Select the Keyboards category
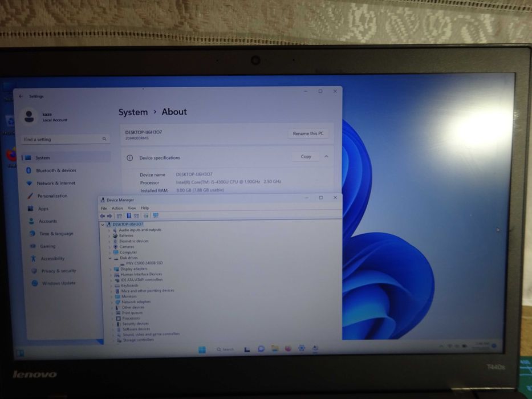This screenshot has width=532, height=399. point(129,286)
